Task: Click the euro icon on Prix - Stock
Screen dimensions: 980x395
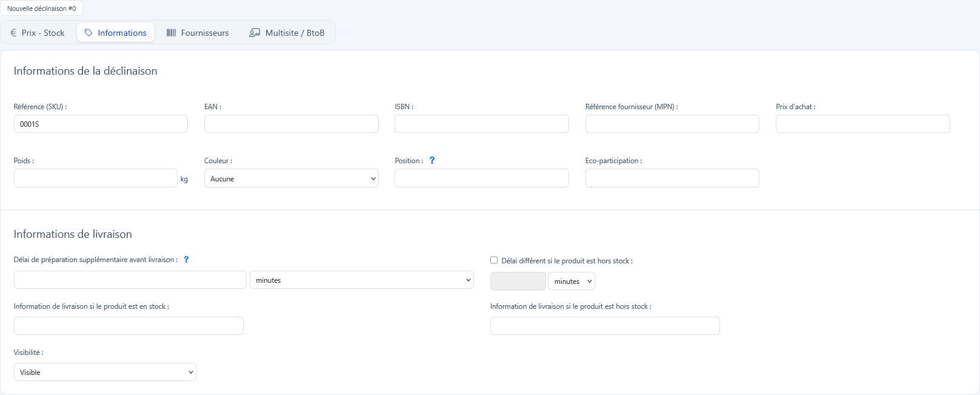Action: [13, 33]
